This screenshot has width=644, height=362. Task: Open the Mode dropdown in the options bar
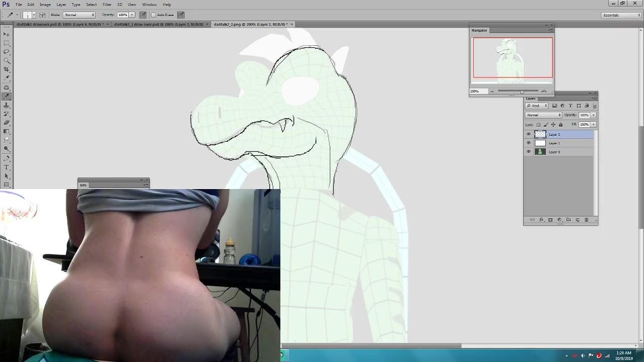point(79,15)
